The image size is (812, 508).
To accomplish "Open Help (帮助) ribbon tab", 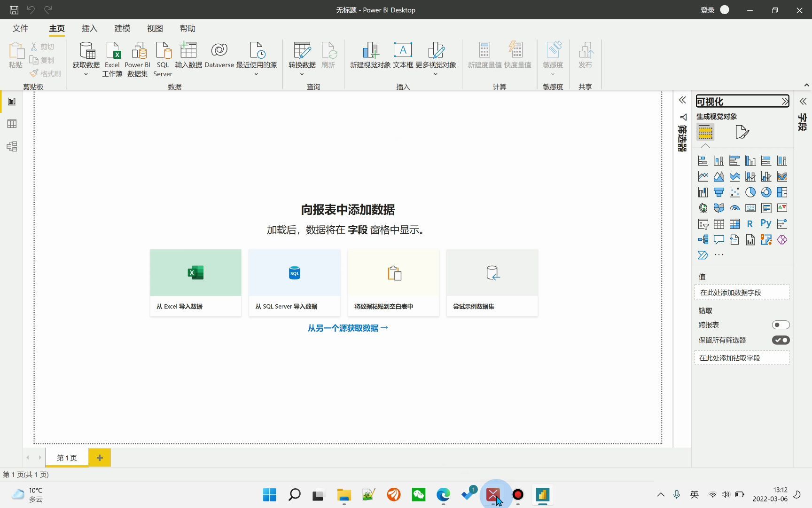I will coord(187,28).
